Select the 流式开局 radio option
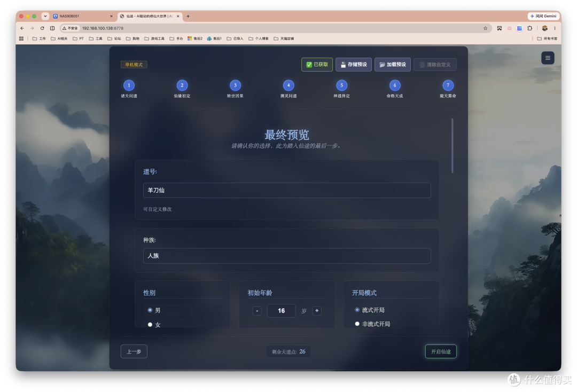This screenshot has width=577, height=392. [357, 310]
